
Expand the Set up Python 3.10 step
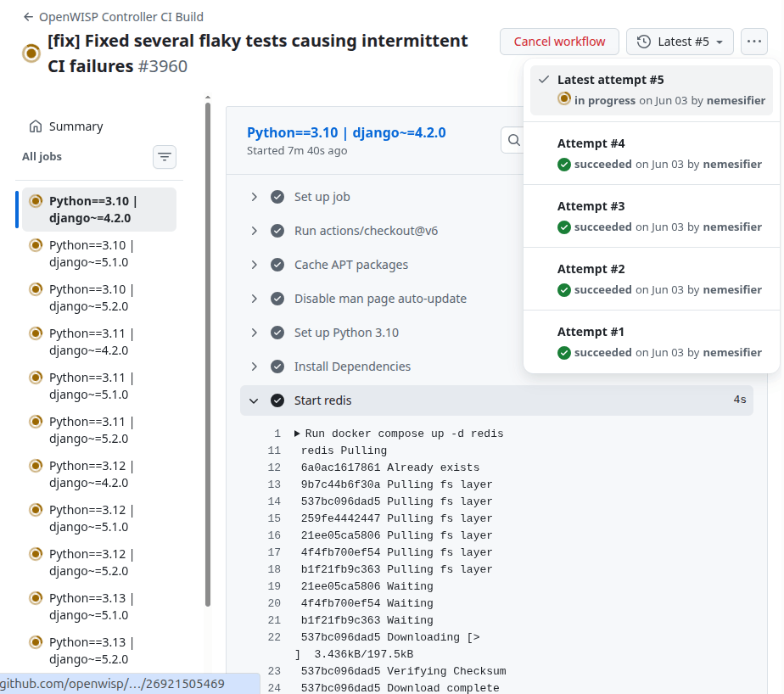click(254, 333)
